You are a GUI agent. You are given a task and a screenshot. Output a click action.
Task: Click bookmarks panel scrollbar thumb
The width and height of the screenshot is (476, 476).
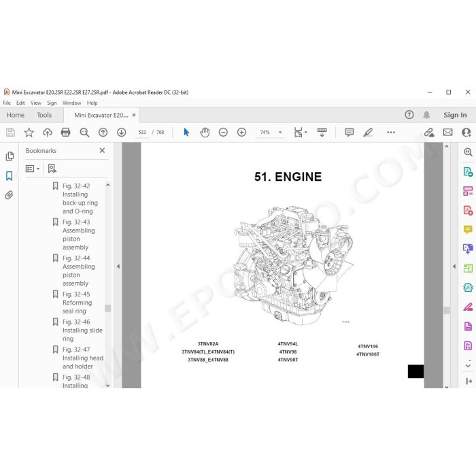107,308
